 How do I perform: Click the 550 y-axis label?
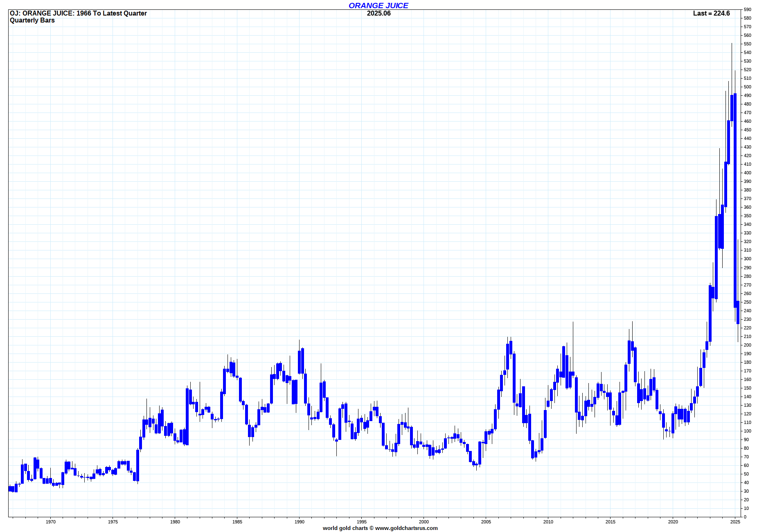click(x=748, y=44)
